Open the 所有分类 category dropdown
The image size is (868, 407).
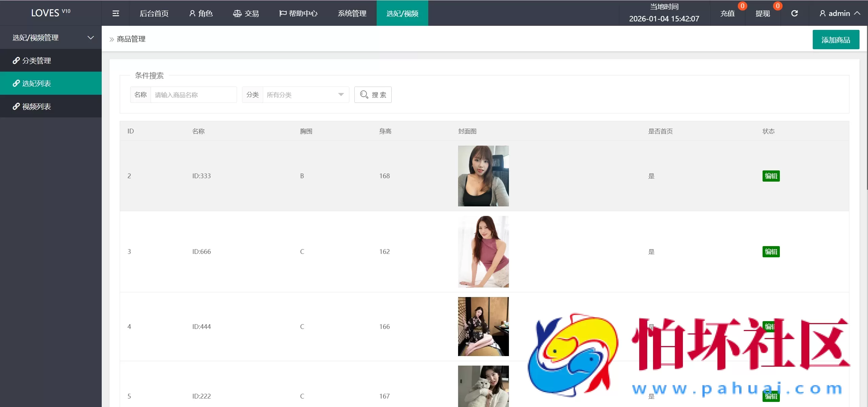tap(305, 95)
